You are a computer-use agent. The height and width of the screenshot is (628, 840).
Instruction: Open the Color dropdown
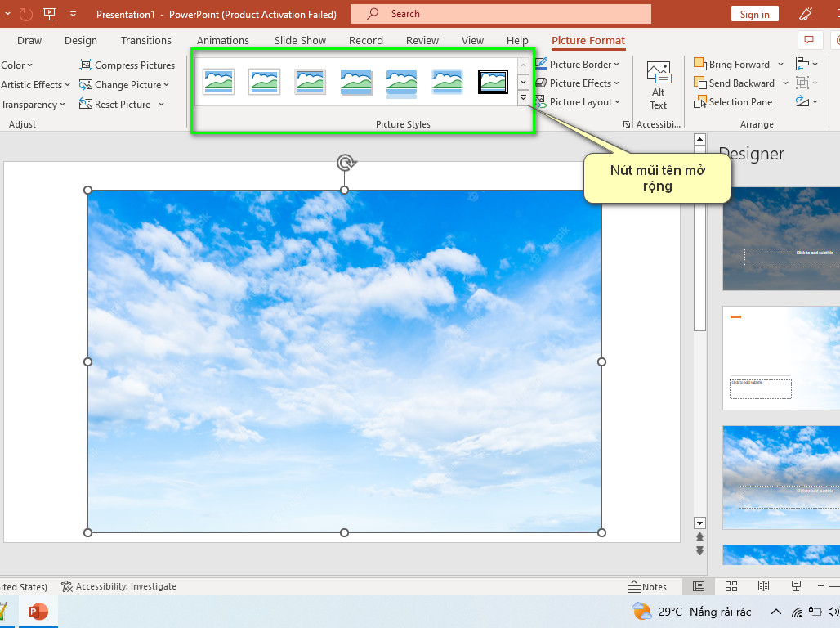[16, 65]
